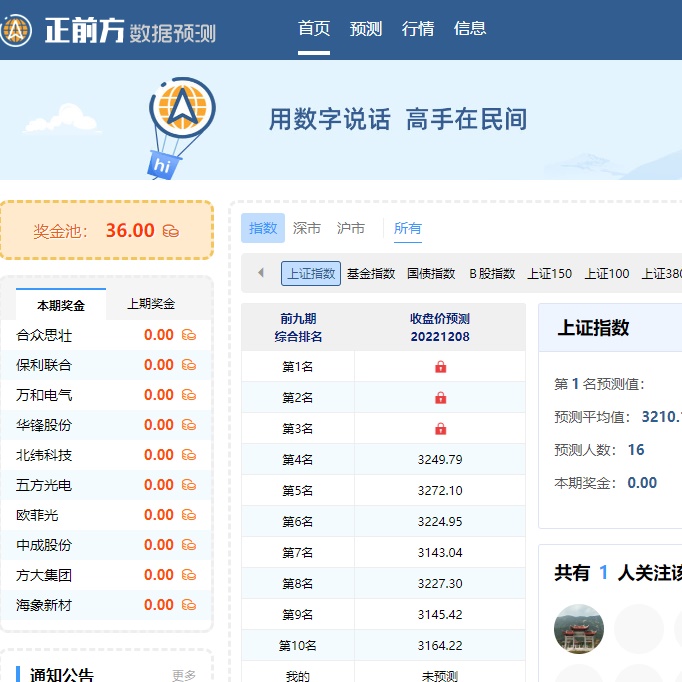Click the red lock icon for 第1名
The image size is (682, 682).
[440, 367]
